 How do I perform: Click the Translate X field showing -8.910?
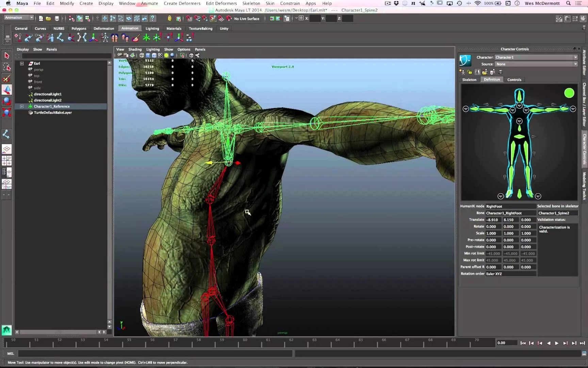[x=493, y=220]
